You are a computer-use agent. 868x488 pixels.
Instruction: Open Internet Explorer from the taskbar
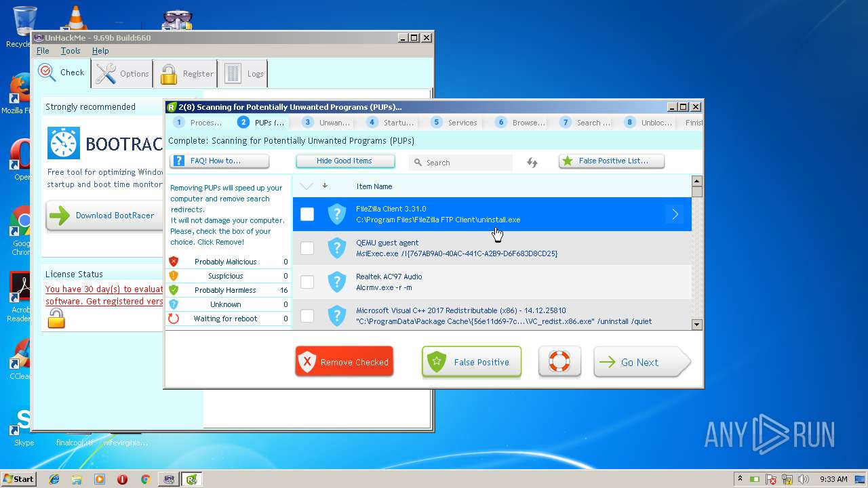click(54, 479)
